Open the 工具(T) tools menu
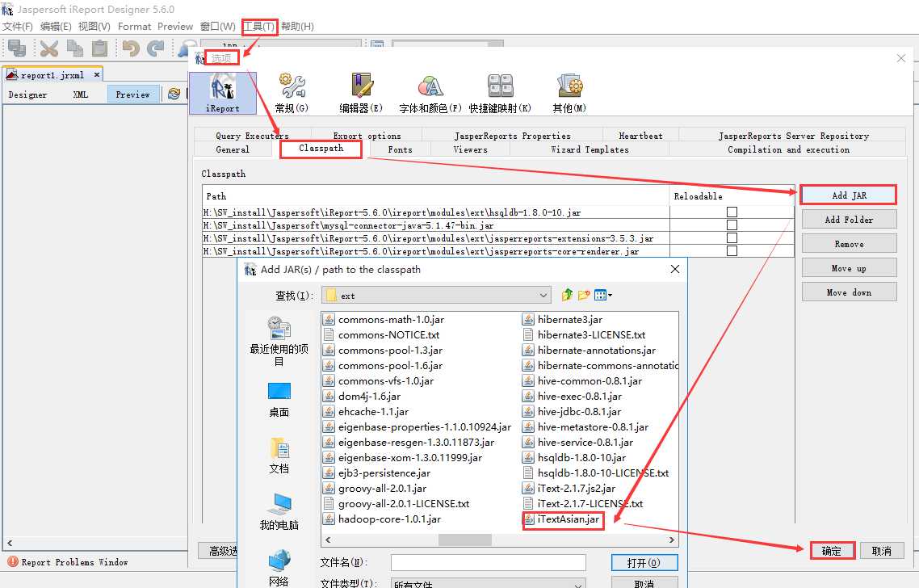This screenshot has height=588, width=919. (x=259, y=27)
